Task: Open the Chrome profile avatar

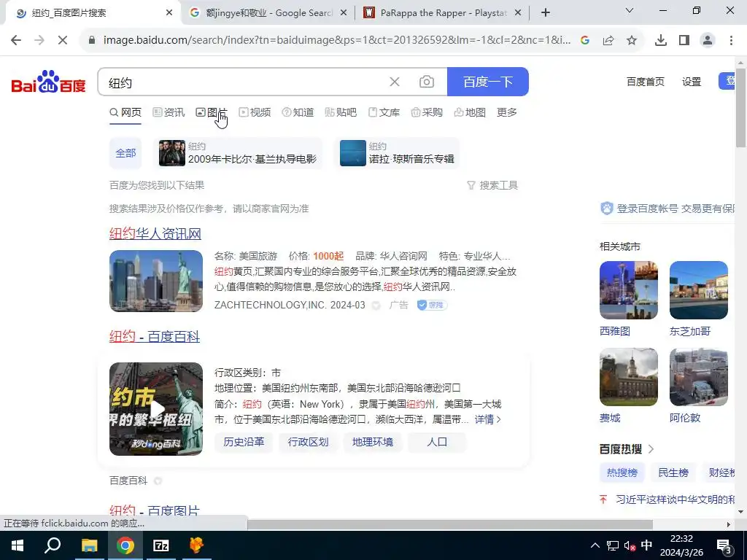Action: pyautogui.click(x=708, y=41)
